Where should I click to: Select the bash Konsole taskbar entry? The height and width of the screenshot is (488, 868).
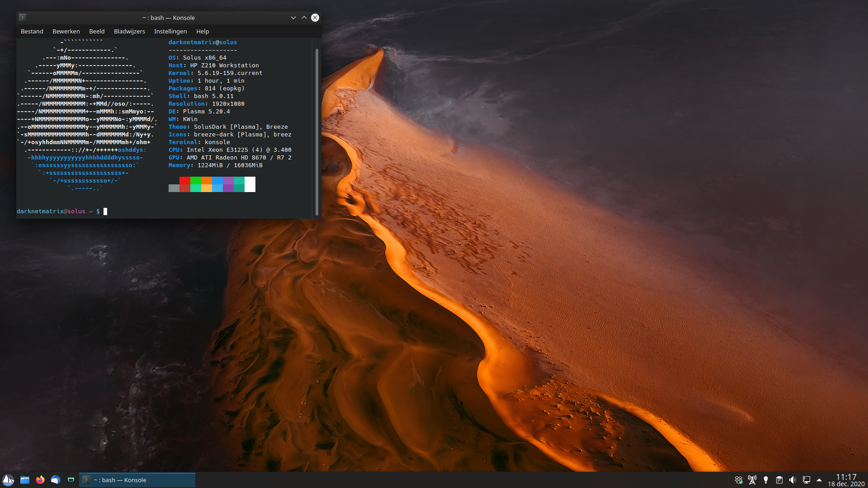[x=137, y=480]
